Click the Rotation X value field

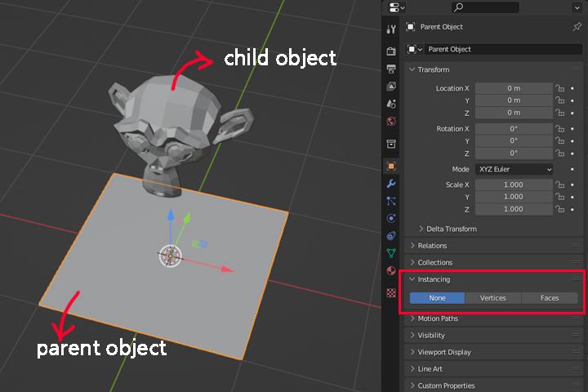pyautogui.click(x=514, y=129)
